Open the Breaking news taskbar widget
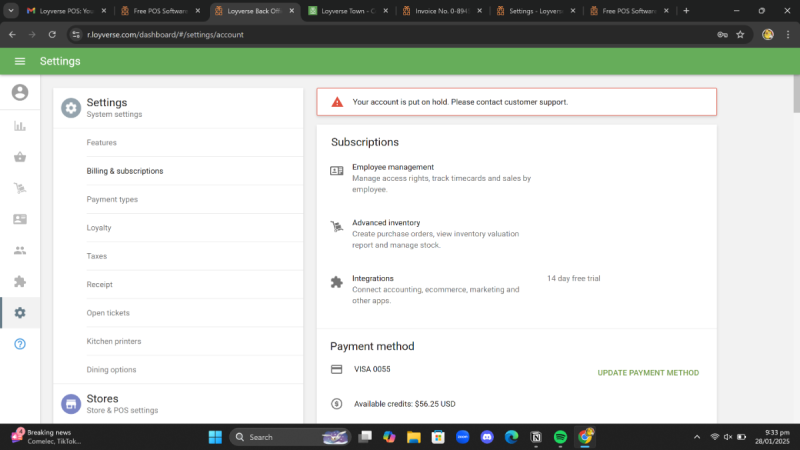800x450 pixels. [46, 437]
